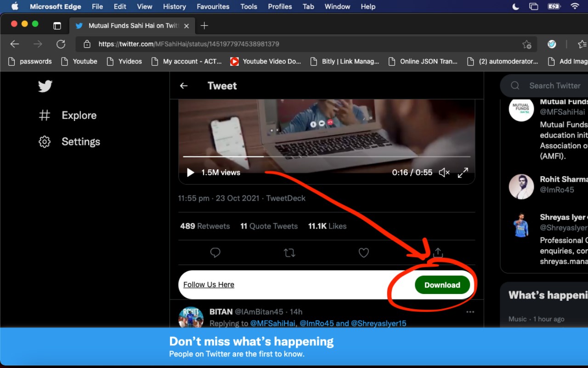
Task: Reply to the tweet with the comment icon
Action: point(215,253)
